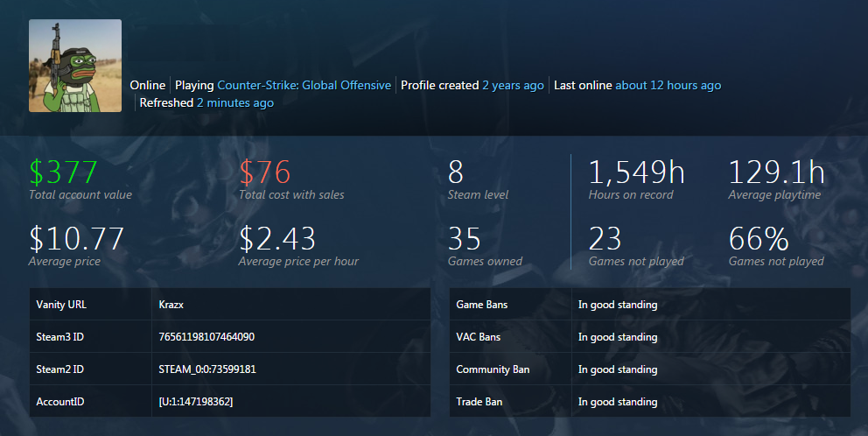This screenshot has height=436, width=868.
Task: Select Trade Ban 'In good standing' status
Action: [618, 402]
